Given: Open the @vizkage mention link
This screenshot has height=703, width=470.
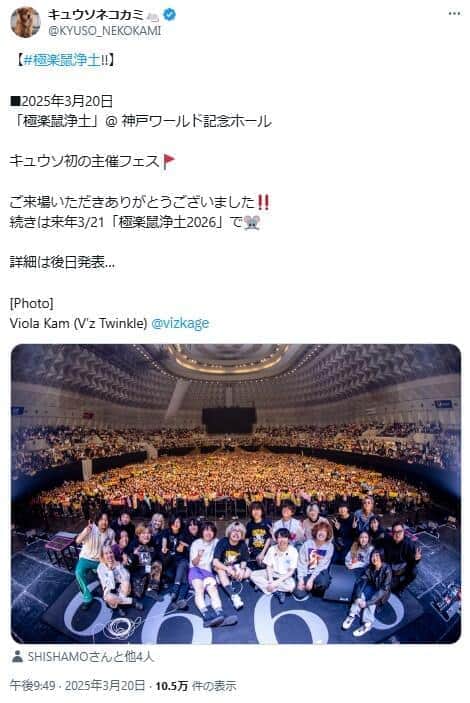Looking at the screenshot, I should click(180, 323).
